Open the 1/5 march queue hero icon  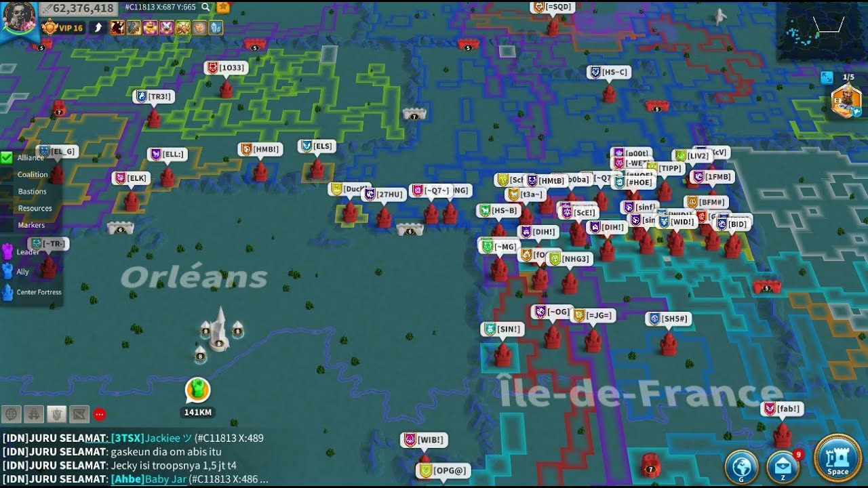tap(846, 101)
